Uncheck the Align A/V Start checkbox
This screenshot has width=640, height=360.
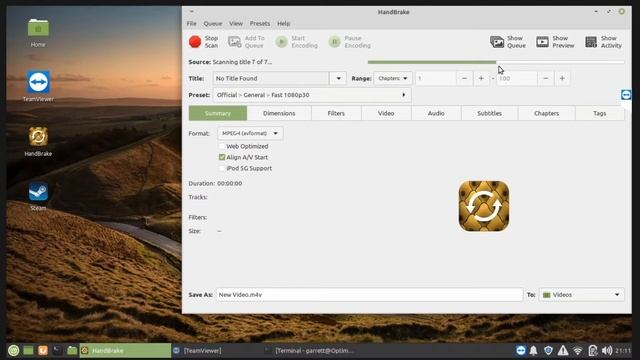222,157
